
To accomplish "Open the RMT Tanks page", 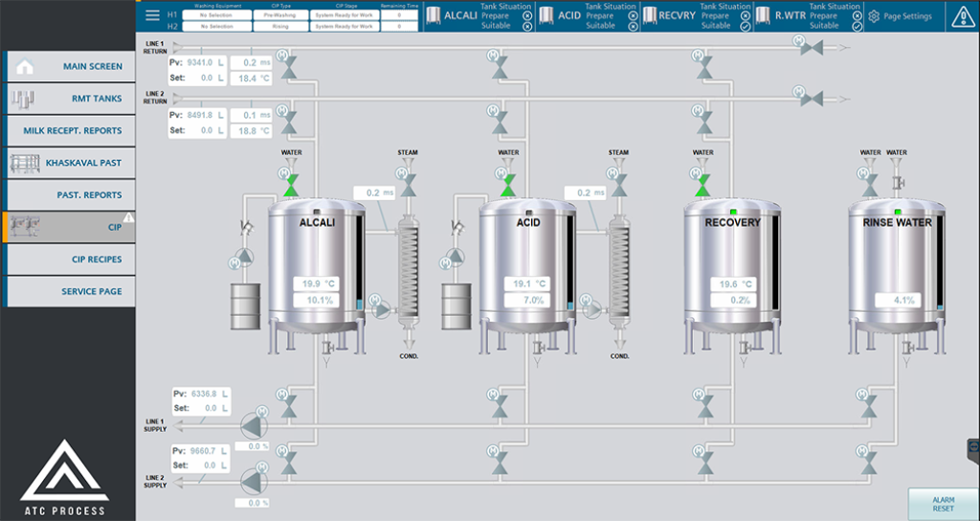I will [x=69, y=99].
